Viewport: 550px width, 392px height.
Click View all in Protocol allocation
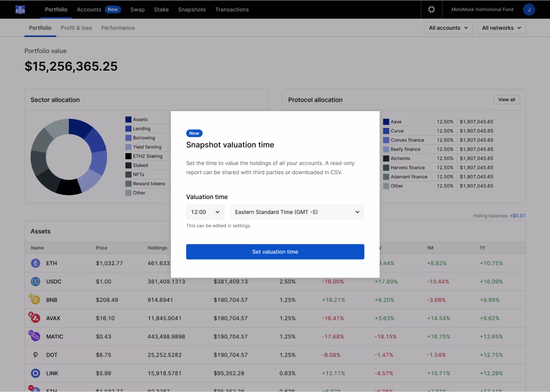[x=506, y=99]
